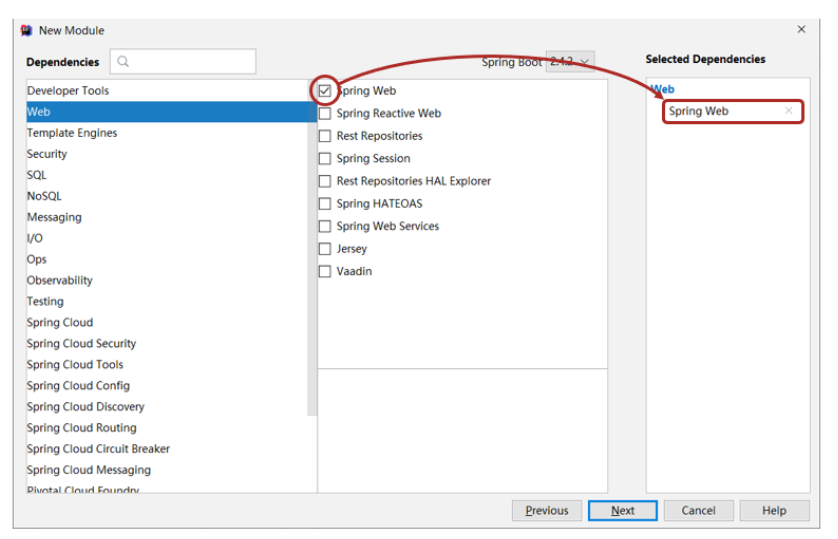Open the Security category
Image resolution: width=838 pixels, height=539 pixels.
pyautogui.click(x=167, y=154)
